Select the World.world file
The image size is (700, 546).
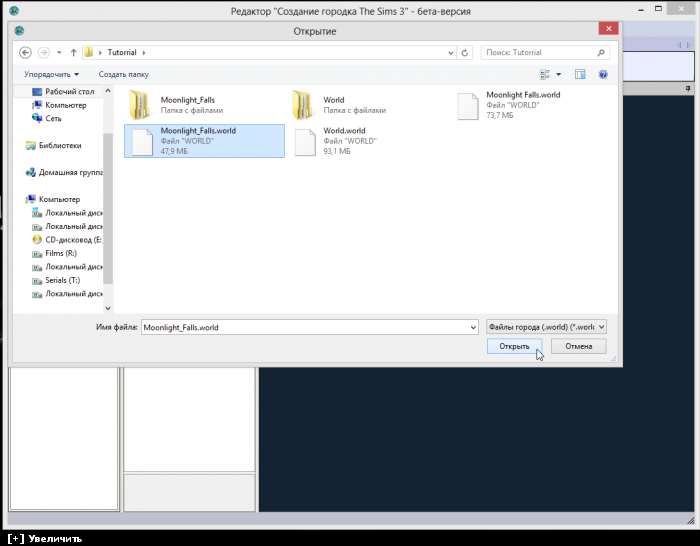tap(345, 141)
